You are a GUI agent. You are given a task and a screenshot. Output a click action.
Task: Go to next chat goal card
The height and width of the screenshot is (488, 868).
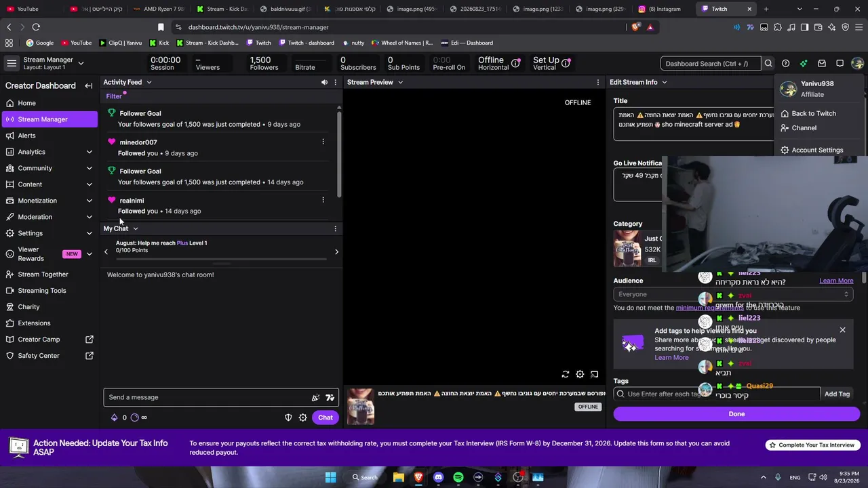(x=336, y=252)
